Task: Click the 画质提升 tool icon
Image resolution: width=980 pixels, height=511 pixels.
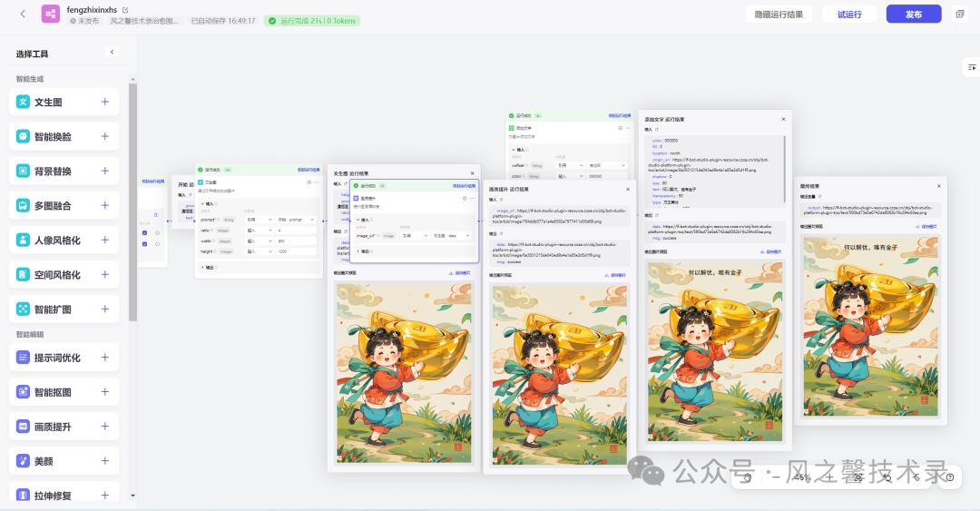Action: [x=23, y=427]
